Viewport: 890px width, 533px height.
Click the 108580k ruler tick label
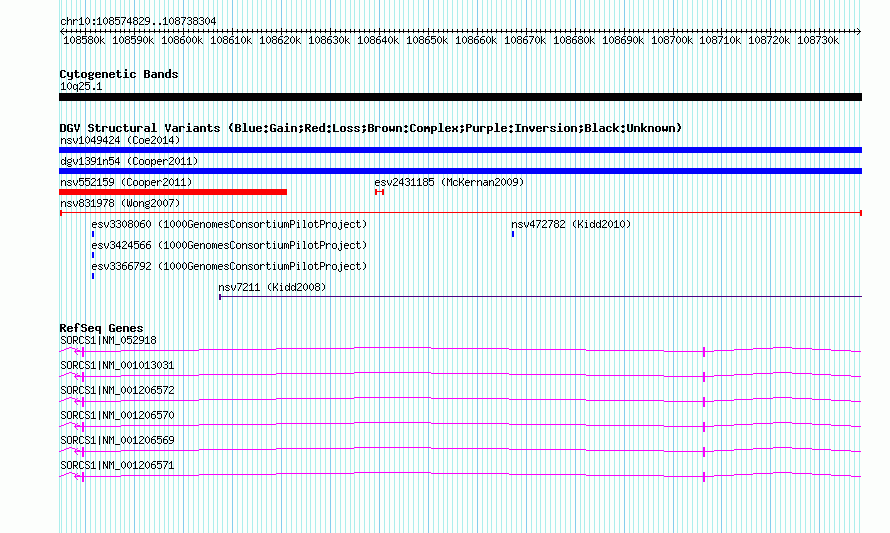(x=84, y=40)
